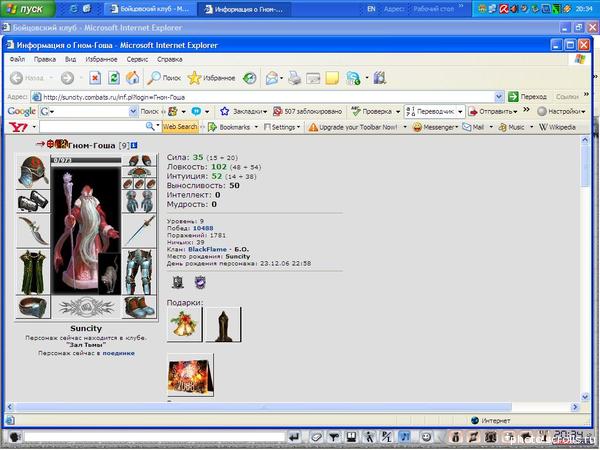The image size is (600, 450).
Task: Open the Mail envelope icon
Action: tap(272, 78)
